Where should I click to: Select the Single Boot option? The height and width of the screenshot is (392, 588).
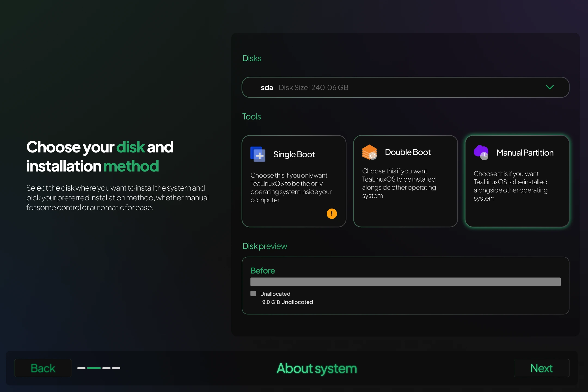click(x=293, y=181)
